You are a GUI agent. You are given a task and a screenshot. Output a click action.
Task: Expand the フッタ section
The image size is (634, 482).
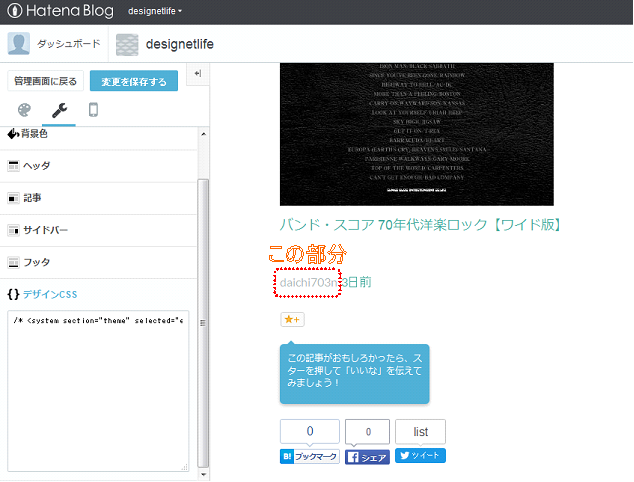point(99,262)
